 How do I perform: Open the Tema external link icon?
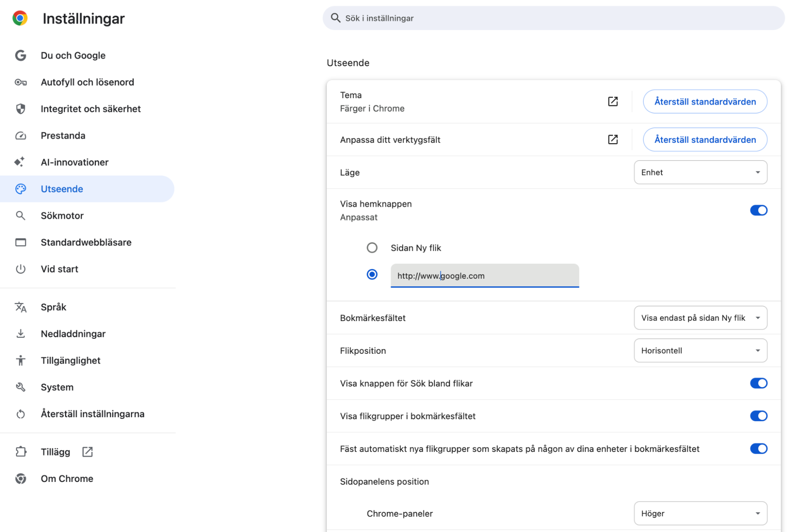click(613, 101)
